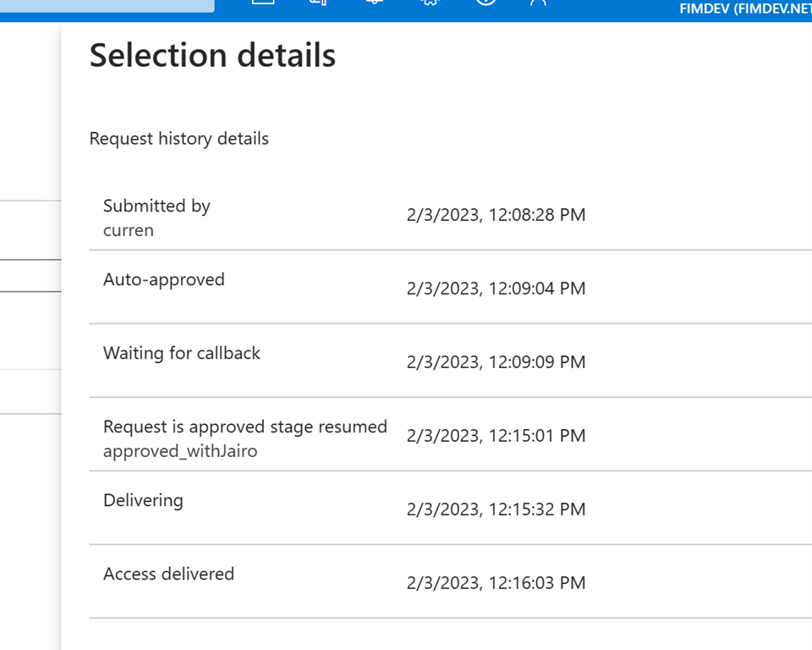
Task: Click 'Request is approved stage resumed' entry
Action: tap(245, 427)
